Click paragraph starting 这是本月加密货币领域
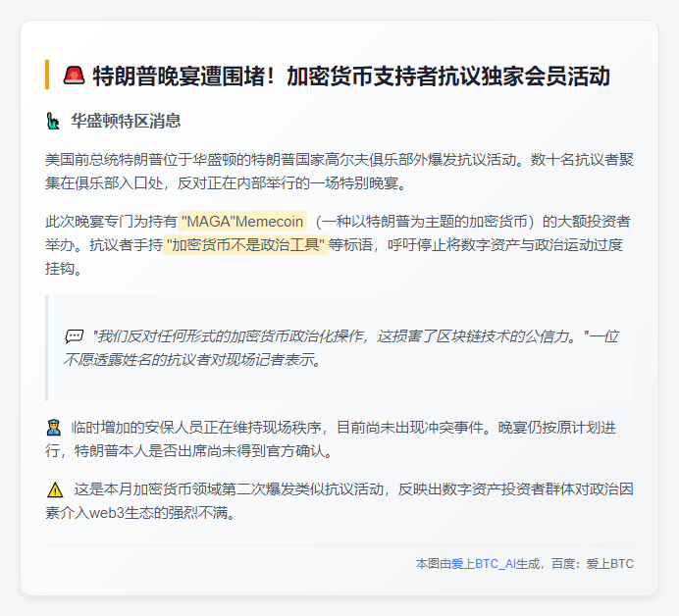The image size is (679, 616). tap(339, 501)
